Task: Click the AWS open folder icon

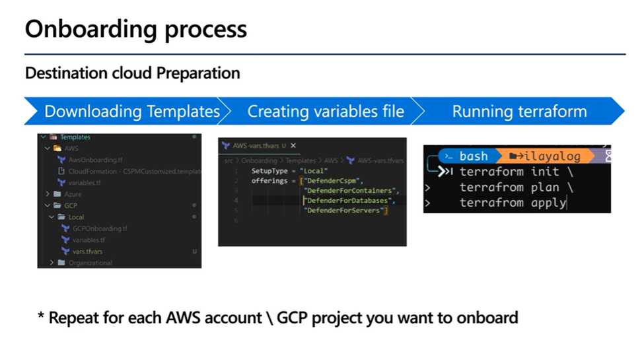Action: pos(57,149)
